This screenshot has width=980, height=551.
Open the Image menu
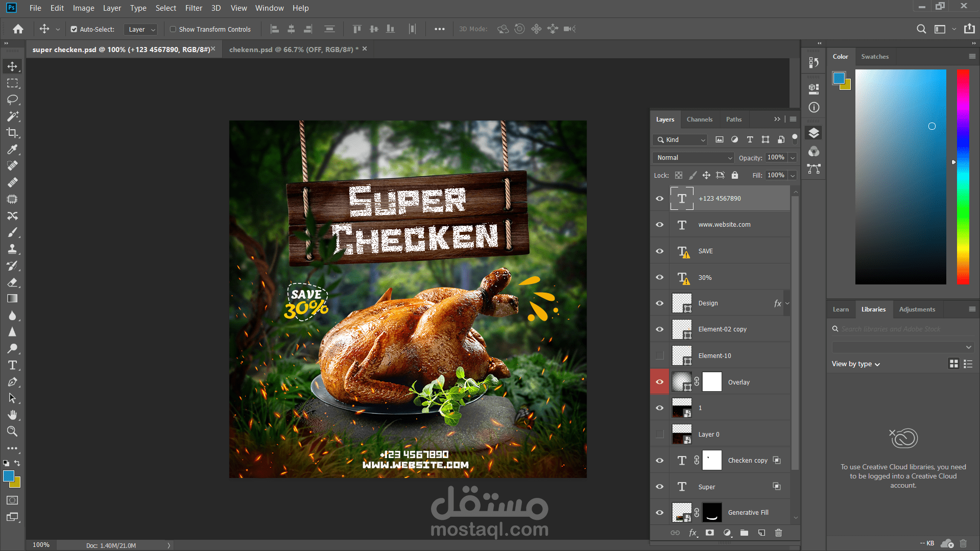pyautogui.click(x=83, y=8)
